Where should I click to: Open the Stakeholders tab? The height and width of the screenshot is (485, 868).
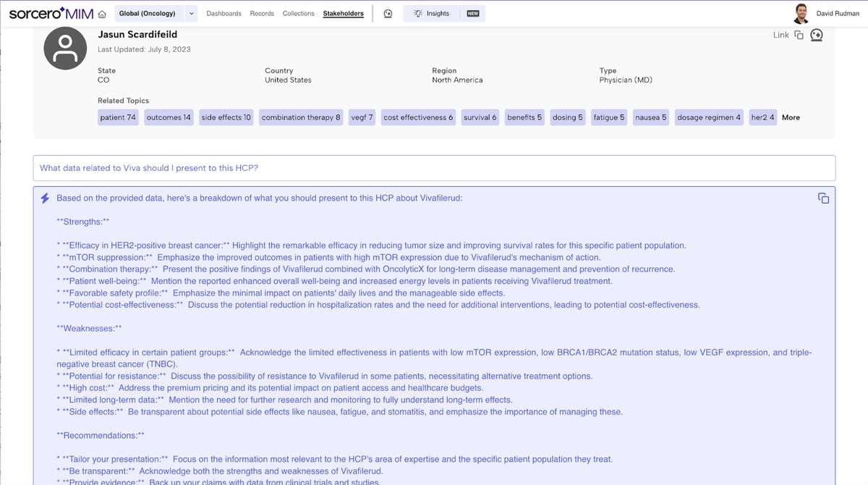coord(343,14)
